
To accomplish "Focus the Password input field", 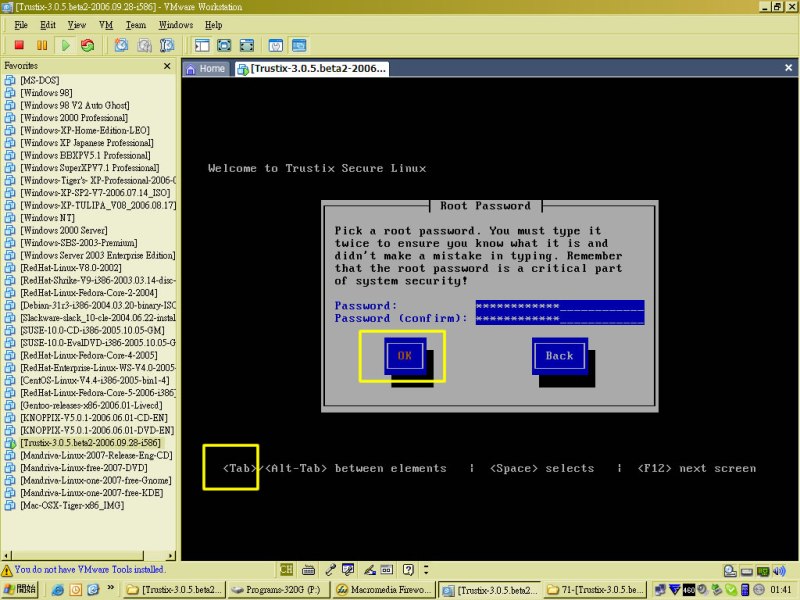I will tap(560, 306).
